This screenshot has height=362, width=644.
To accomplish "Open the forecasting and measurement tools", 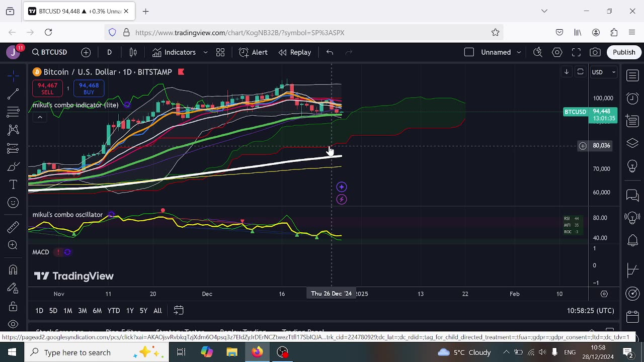I will pyautogui.click(x=14, y=148).
